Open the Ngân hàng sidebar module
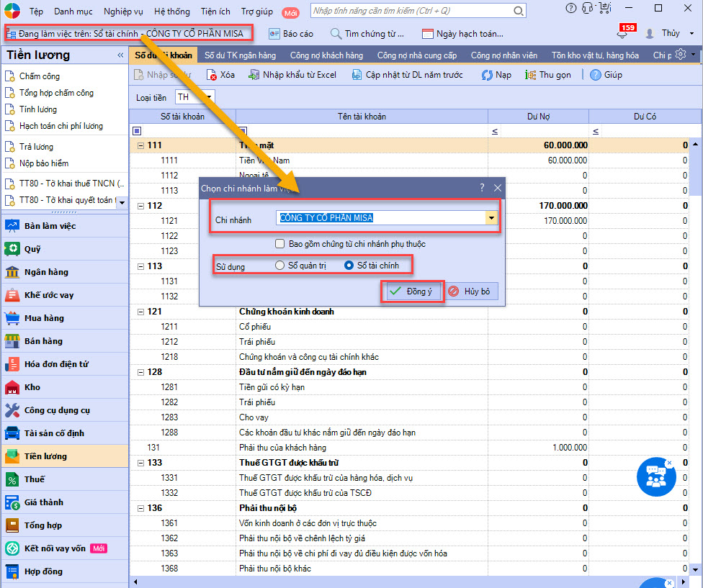Screen dimensions: 703x588 pyautogui.click(x=12, y=272)
